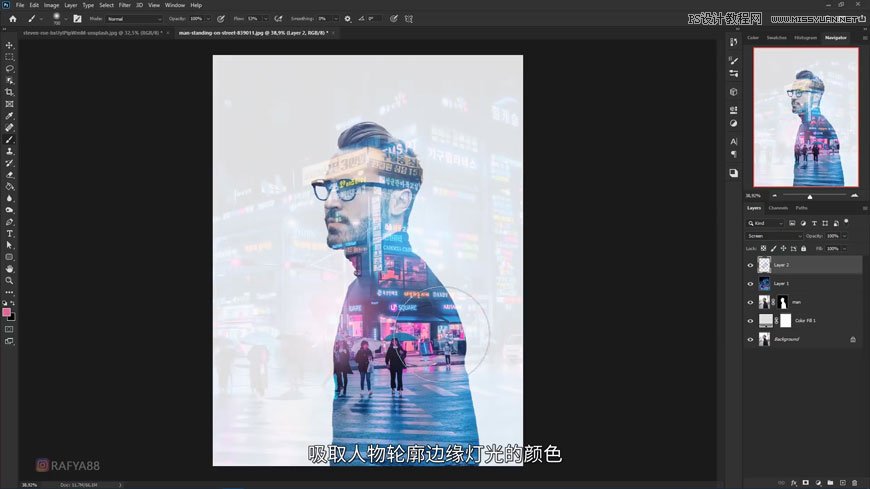Zoom in Navigator large mountains button
870x489 pixels.
[x=854, y=195]
